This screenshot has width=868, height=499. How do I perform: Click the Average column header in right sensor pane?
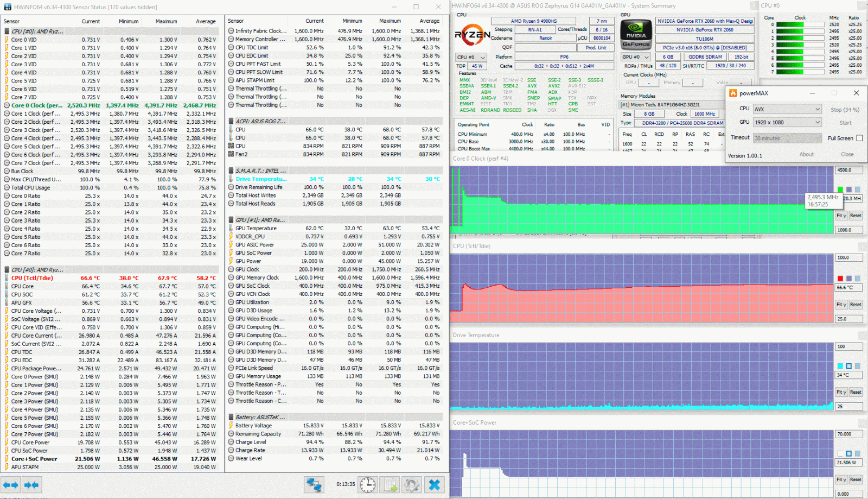429,21
